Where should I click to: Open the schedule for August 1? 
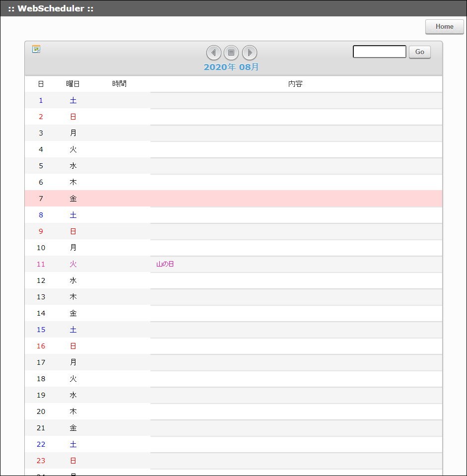click(41, 100)
